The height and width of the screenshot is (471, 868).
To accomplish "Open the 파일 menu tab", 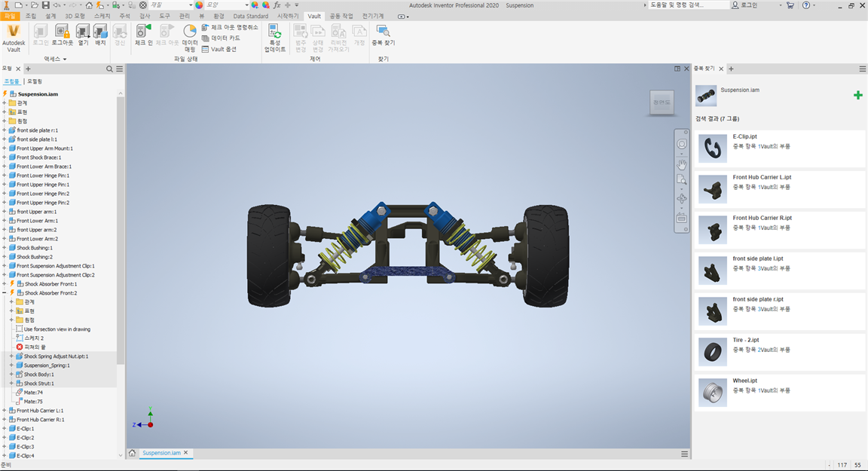I will tap(9, 16).
